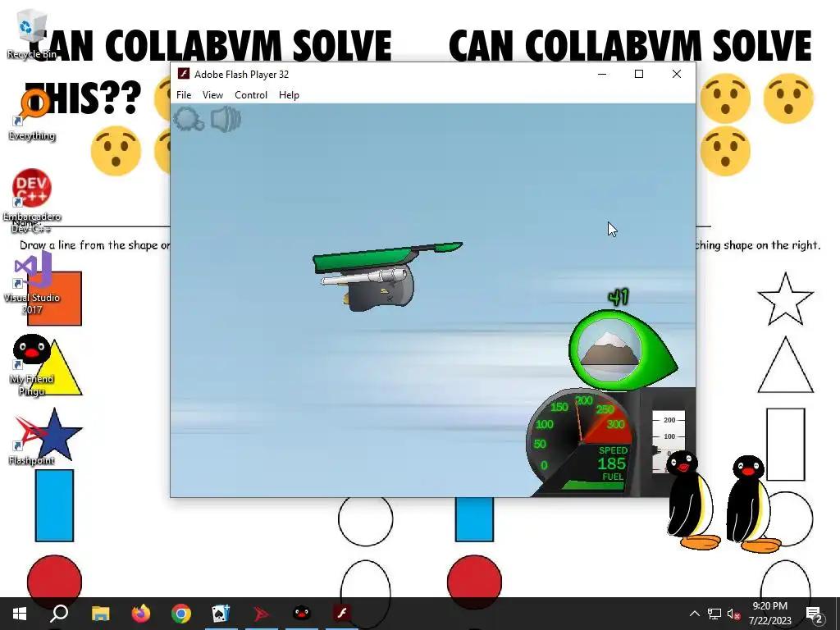Image resolution: width=840 pixels, height=630 pixels.
Task: Open the Recycle Bin desktop icon
Action: 32,34
